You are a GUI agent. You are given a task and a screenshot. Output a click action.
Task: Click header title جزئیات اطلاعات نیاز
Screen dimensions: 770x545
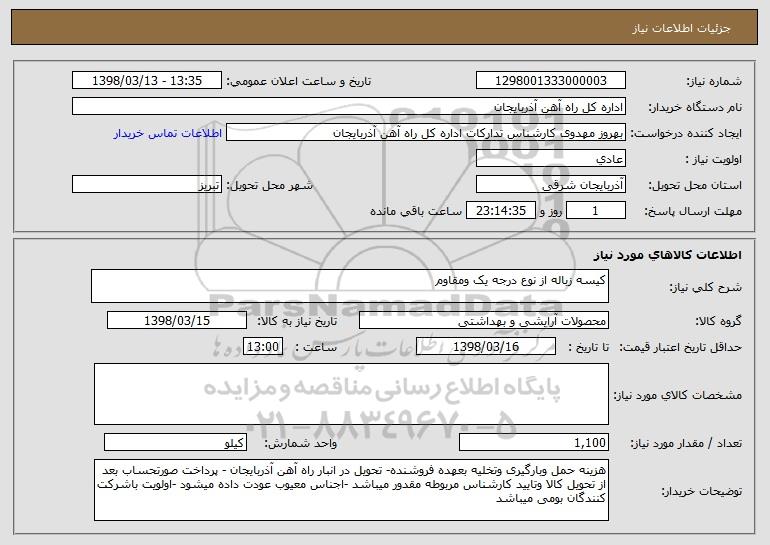point(681,28)
